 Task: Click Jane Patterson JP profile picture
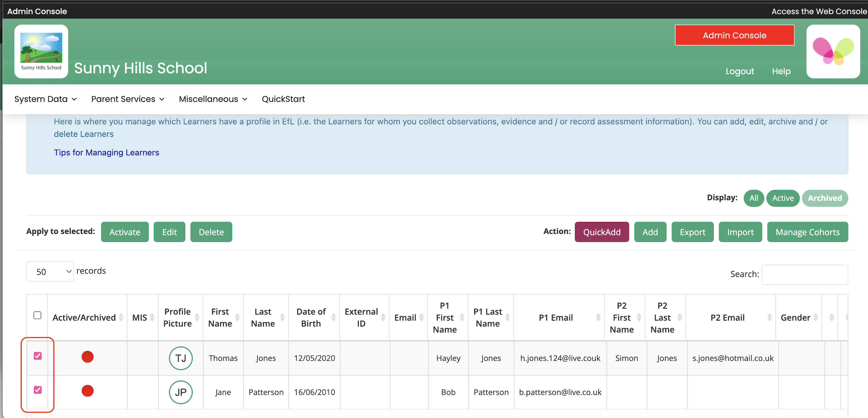click(x=181, y=392)
